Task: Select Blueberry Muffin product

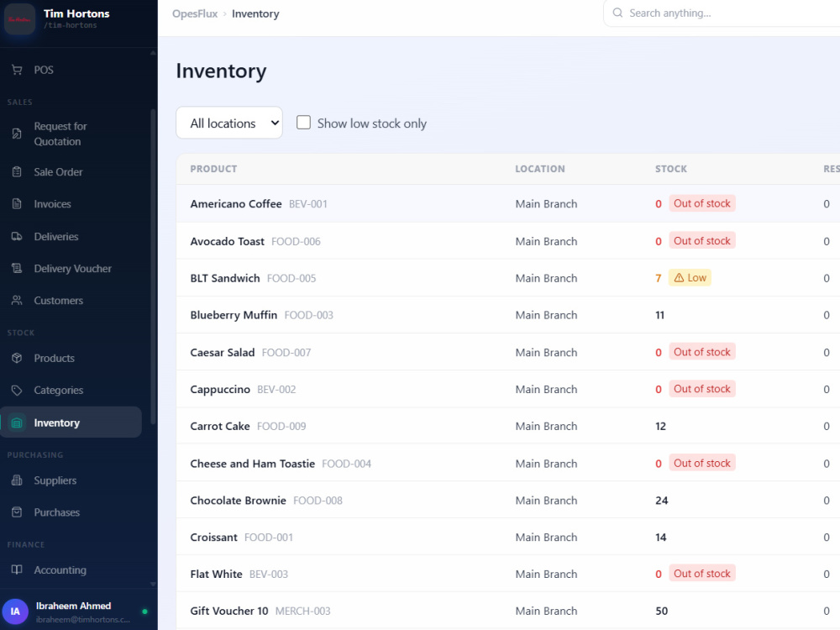Action: point(234,315)
